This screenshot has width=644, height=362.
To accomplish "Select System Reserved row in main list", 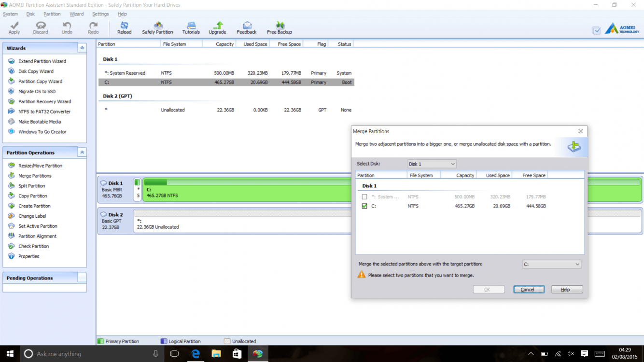I will pos(226,73).
